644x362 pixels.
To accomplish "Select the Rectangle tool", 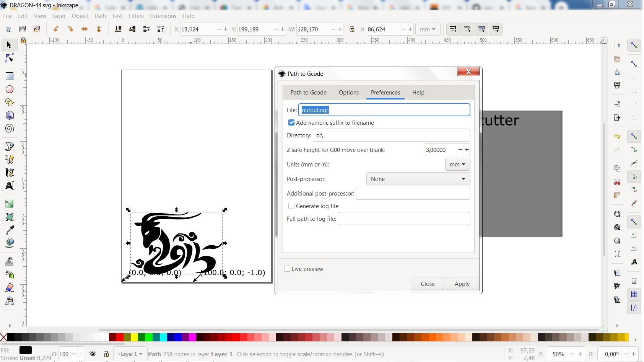I will (10, 76).
